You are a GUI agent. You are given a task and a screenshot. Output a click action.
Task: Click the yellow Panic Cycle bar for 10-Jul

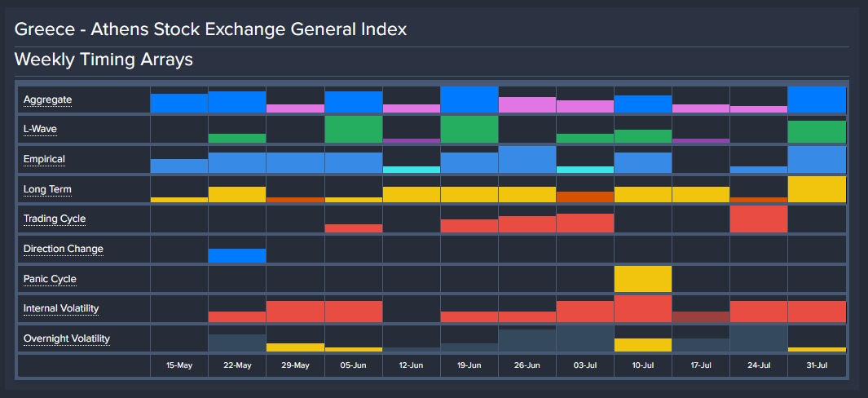[x=643, y=279]
